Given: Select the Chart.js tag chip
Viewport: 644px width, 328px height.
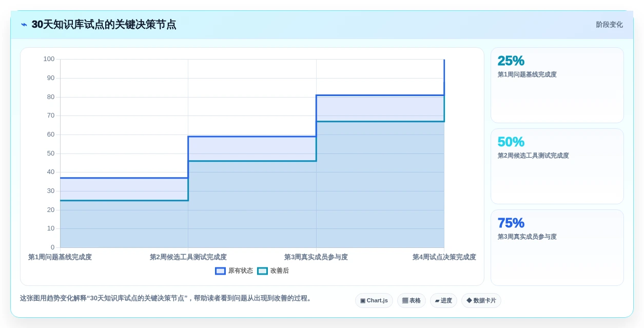Looking at the screenshot, I should 374,301.
